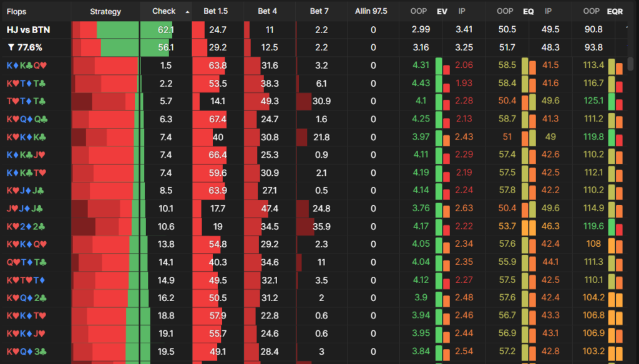Click the EQR bar icon for K♥T♦T♣
This screenshot has width=639, height=364.
(615, 84)
